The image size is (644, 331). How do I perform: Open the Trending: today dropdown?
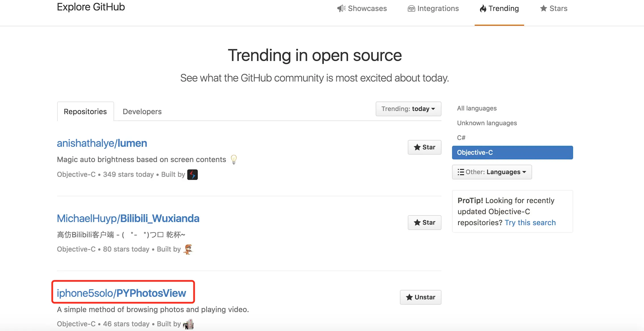coord(408,109)
